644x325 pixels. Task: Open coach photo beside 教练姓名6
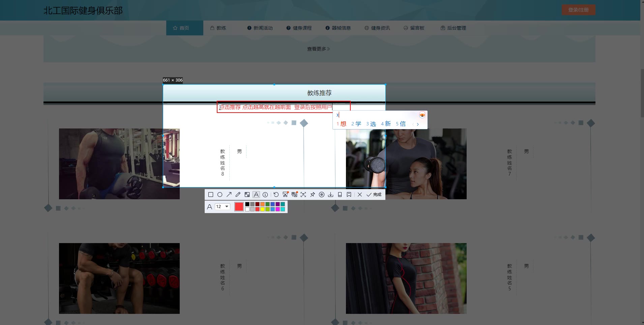[x=119, y=278]
